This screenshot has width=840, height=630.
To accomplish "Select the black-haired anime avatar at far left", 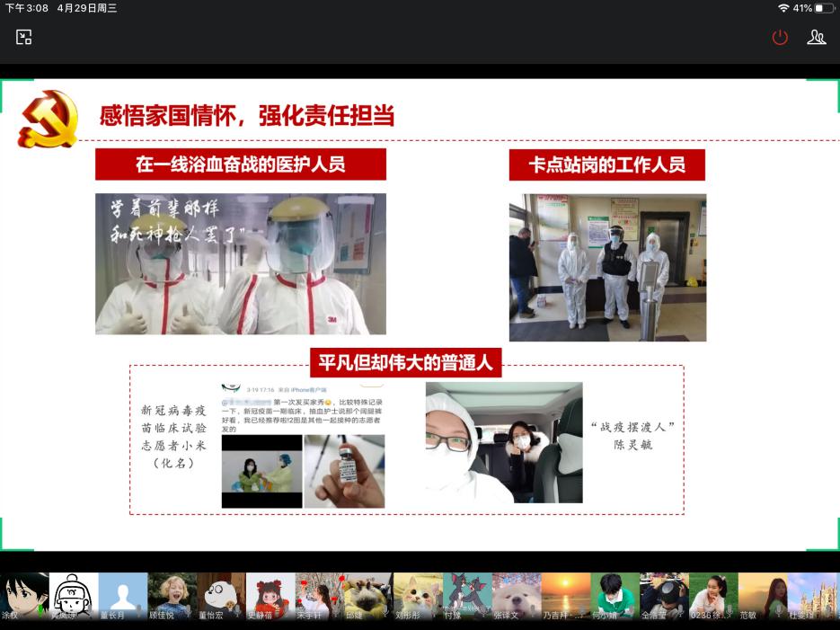I will pyautogui.click(x=24, y=596).
